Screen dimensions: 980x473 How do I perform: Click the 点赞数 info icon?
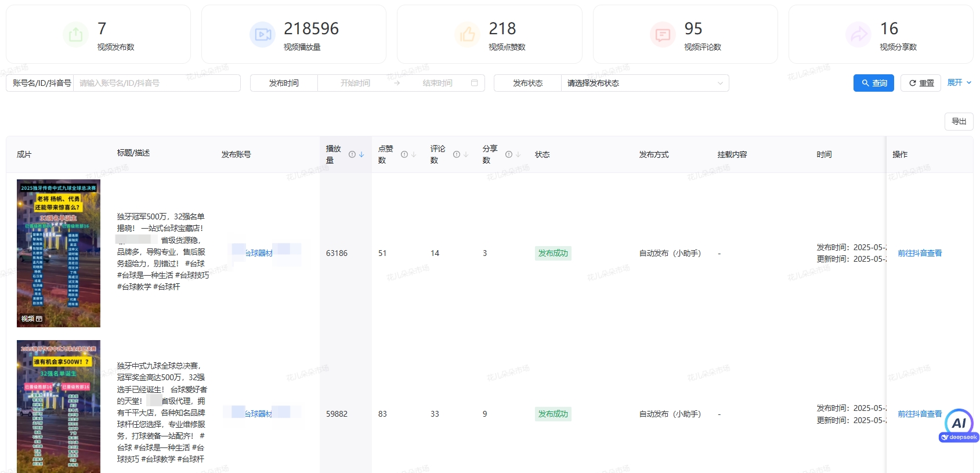(x=404, y=154)
